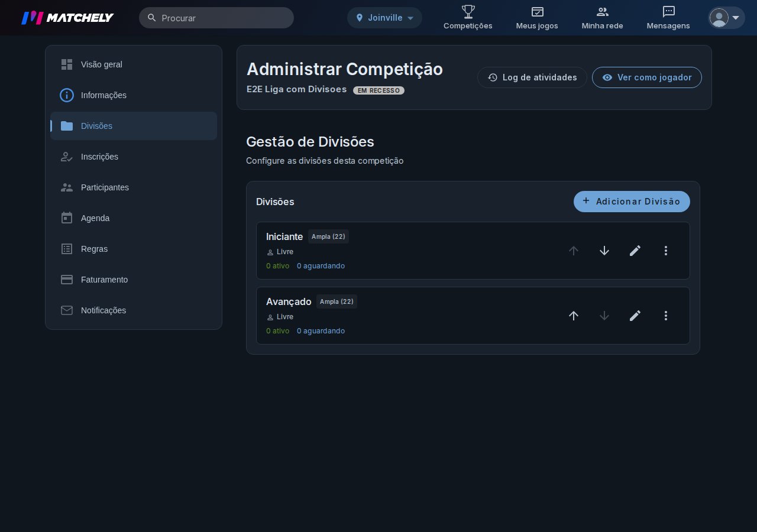Click the Visão geral dashboard icon
Viewport: 757px width, 532px height.
(x=67, y=64)
